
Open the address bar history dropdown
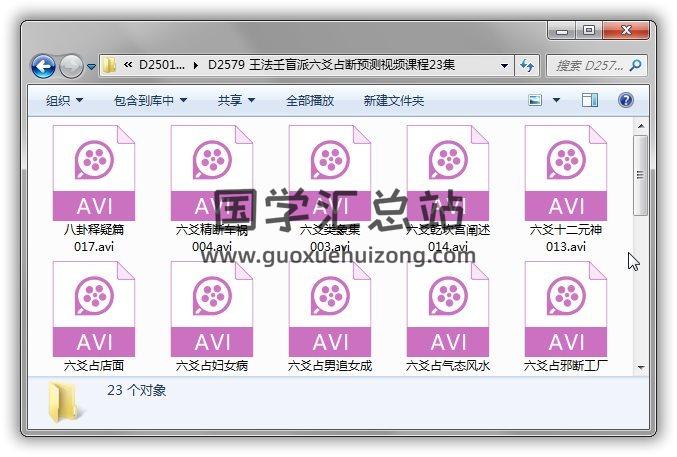point(504,66)
